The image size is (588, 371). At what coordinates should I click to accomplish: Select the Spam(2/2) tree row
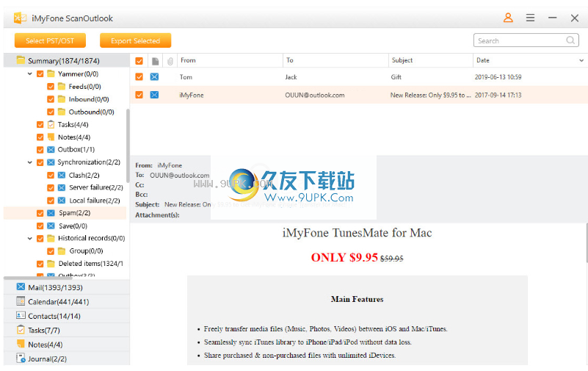(x=65, y=213)
